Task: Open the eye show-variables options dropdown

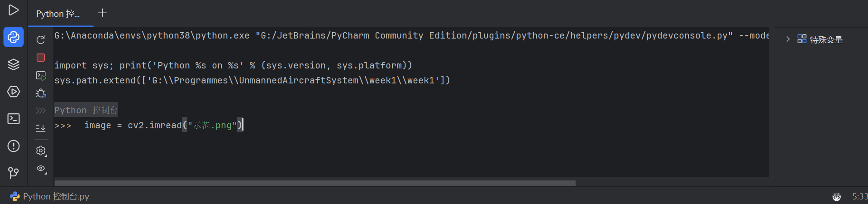Action: click(41, 169)
